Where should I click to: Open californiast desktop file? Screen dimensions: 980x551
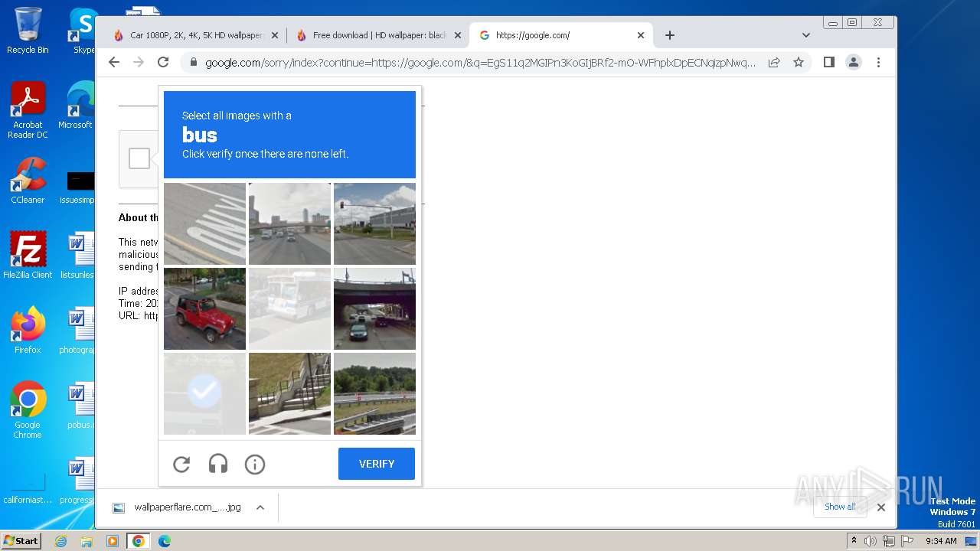[28, 489]
